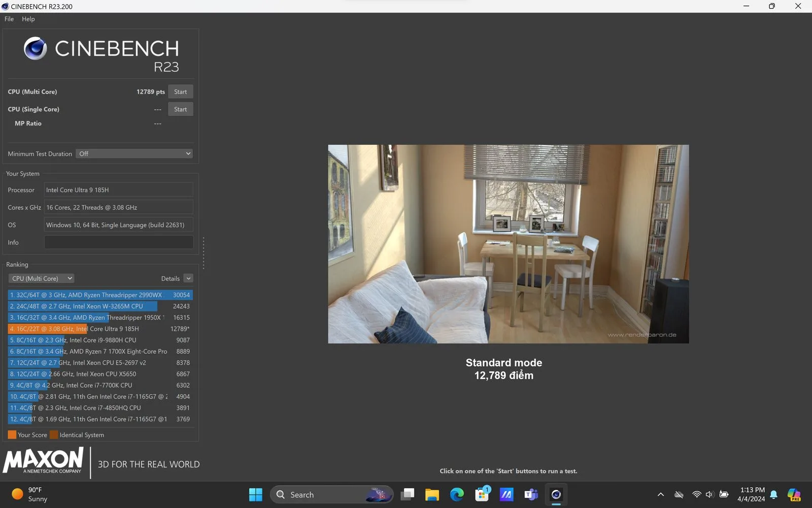Open the Windows Start menu
Viewport: 812px width, 508px height.
pos(256,494)
